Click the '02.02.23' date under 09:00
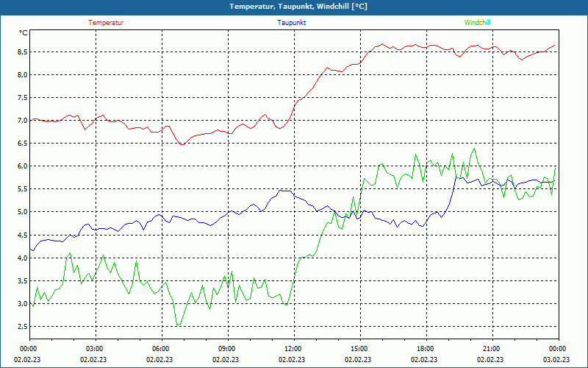This screenshot has width=588, height=368. 226,359
